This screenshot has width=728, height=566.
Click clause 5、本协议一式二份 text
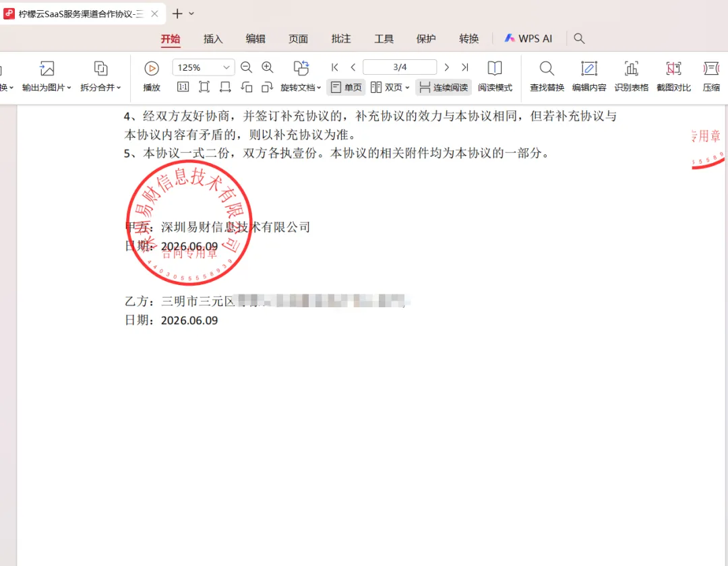pos(336,153)
